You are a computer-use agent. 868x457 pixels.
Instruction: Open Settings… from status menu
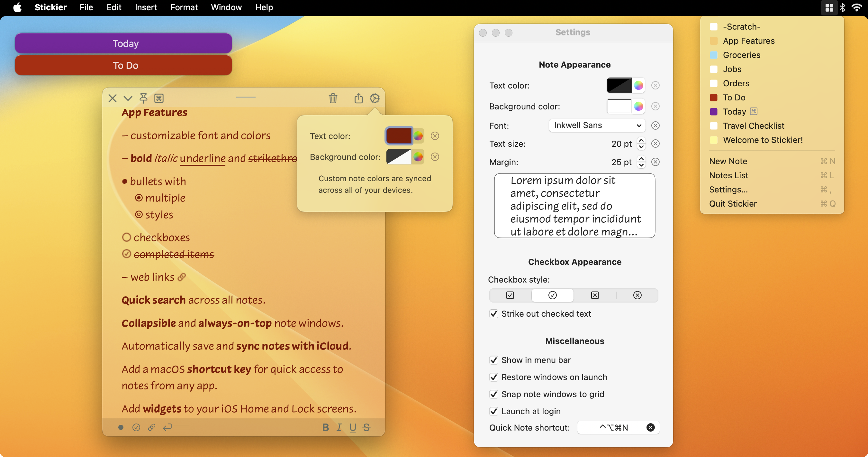pyautogui.click(x=772, y=190)
